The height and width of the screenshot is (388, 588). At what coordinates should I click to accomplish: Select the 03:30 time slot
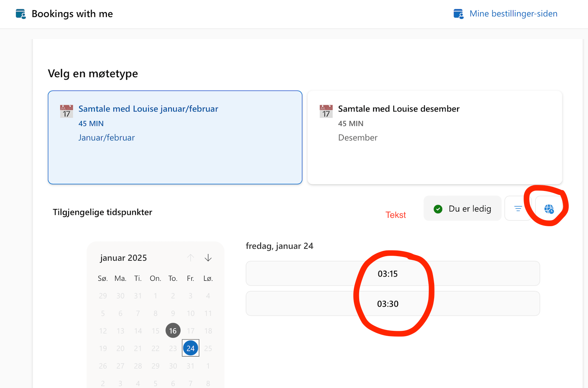coord(393,304)
